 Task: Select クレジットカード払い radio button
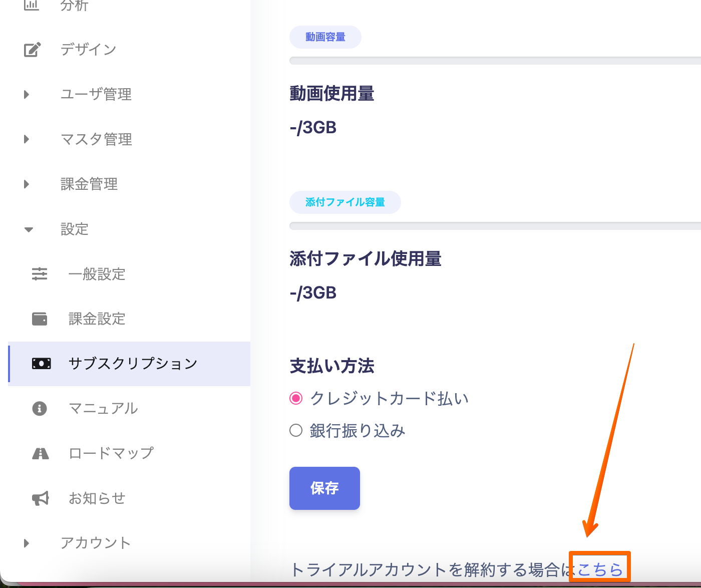click(296, 398)
